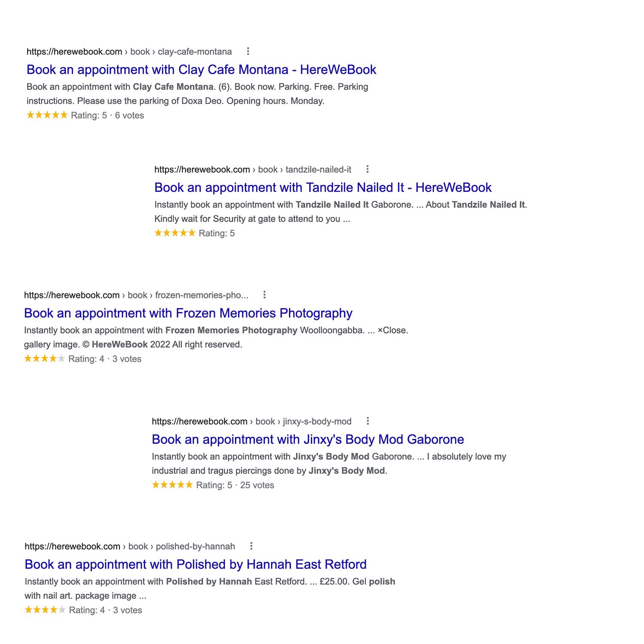
Task: Click kebab menu next to frozen-memories-pho... URL
Action: 264,295
